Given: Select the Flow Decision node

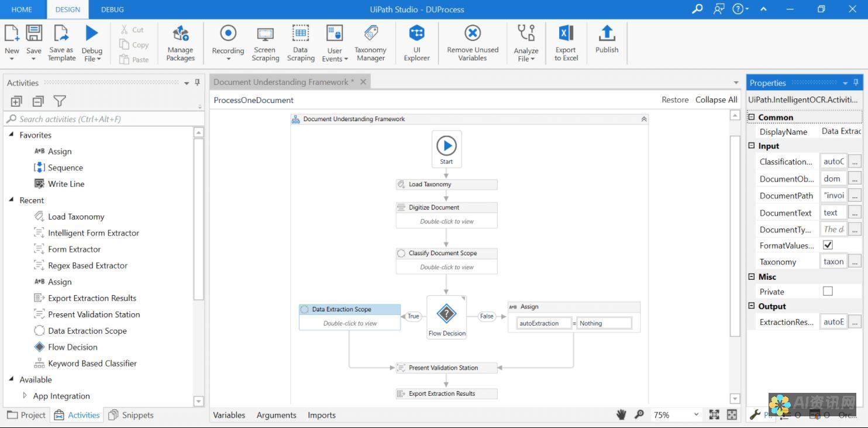Looking at the screenshot, I should click(446, 317).
